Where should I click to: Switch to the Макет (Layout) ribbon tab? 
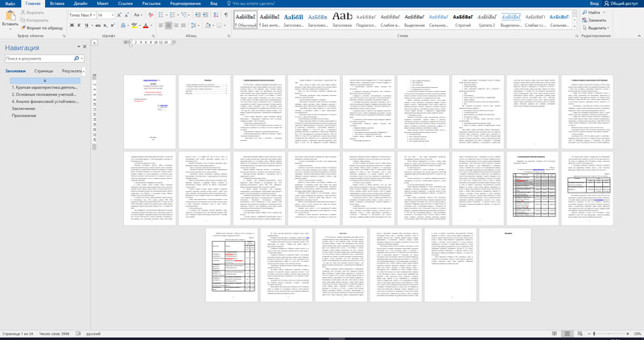click(x=103, y=3)
